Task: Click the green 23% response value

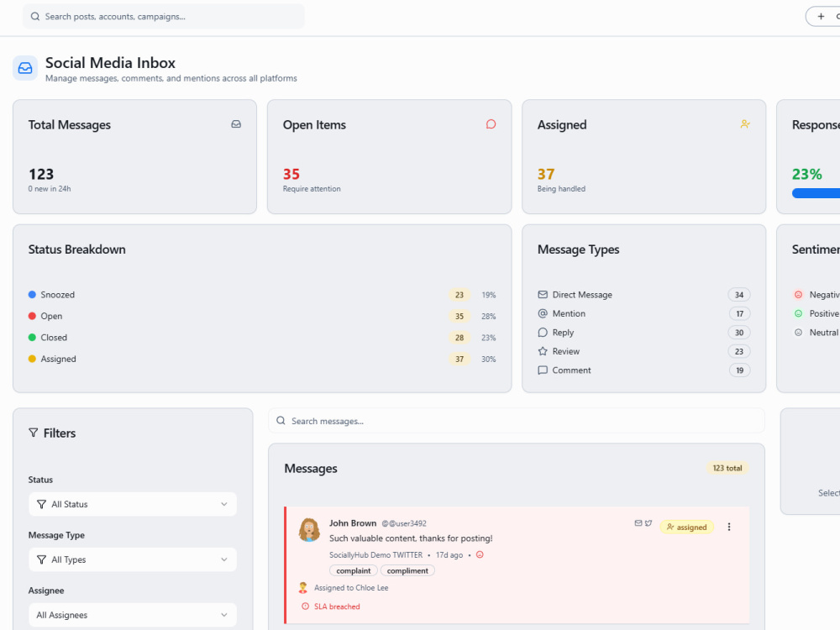Action: coord(806,174)
